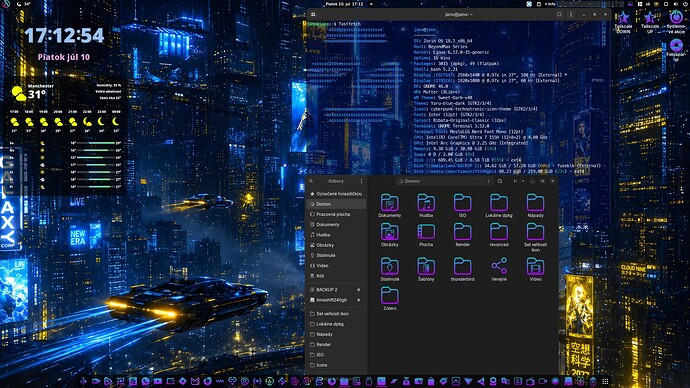The image size is (690, 388).
Task: Go to Kôš trash in the sidebar
Action: [x=336, y=276]
